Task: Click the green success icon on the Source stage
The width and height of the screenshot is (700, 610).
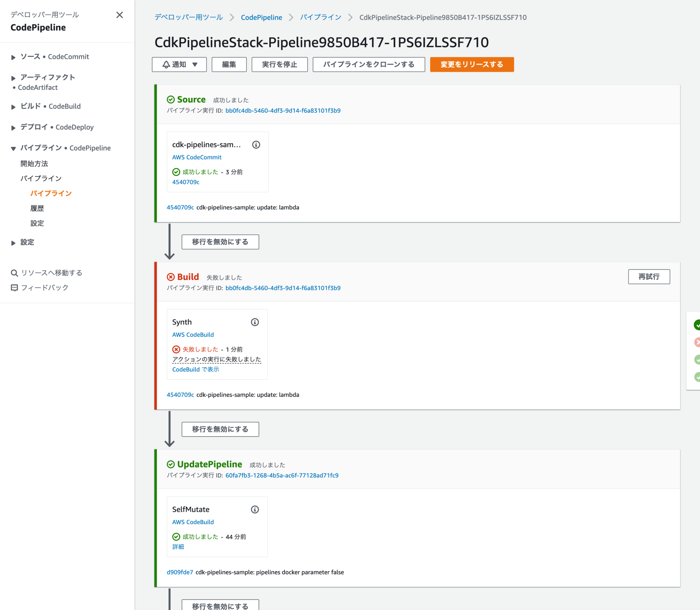Action: point(171,99)
